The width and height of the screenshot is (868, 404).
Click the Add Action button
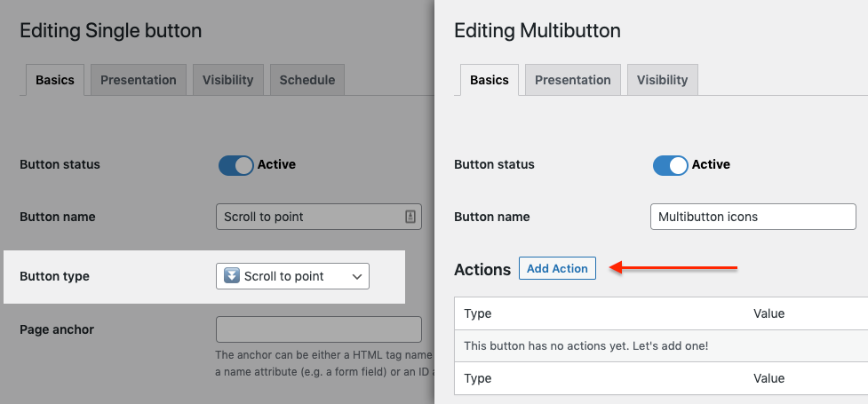coord(557,268)
